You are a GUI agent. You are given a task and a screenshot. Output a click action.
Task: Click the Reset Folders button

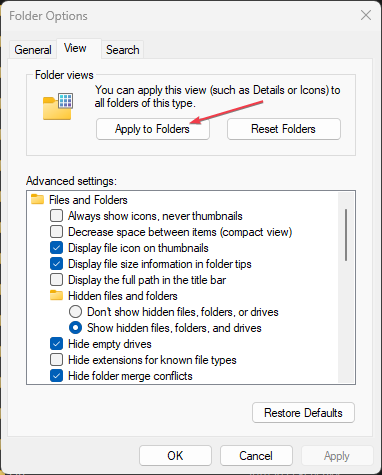[x=284, y=129]
